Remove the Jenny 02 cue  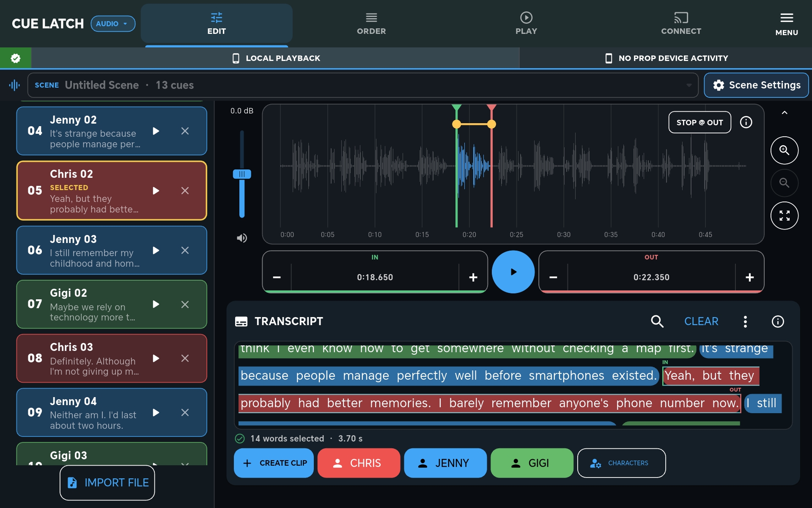pyautogui.click(x=185, y=131)
